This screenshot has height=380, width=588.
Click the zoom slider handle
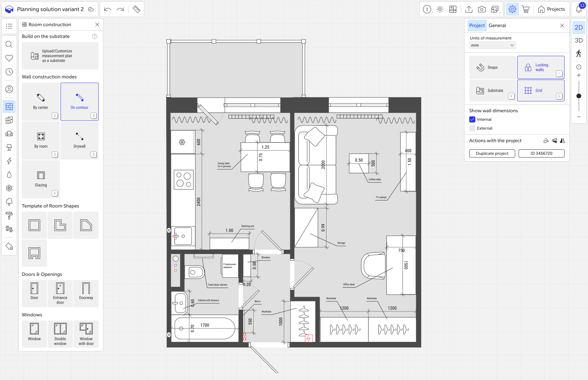578,96
